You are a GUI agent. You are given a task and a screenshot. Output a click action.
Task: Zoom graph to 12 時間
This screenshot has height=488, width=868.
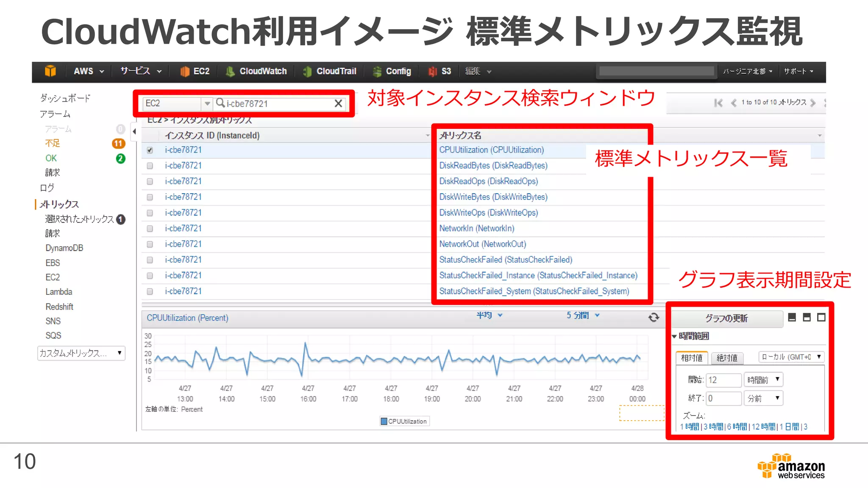point(763,427)
